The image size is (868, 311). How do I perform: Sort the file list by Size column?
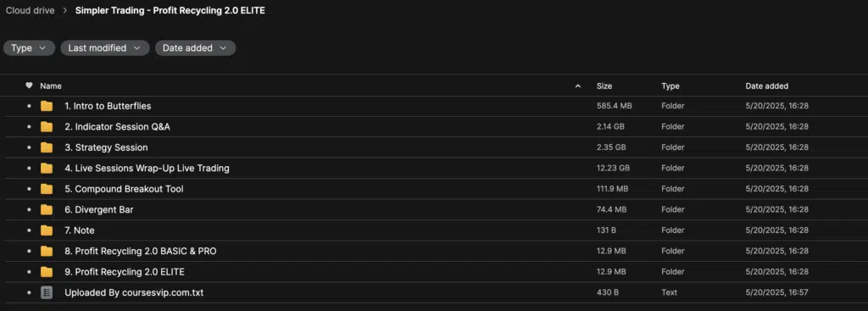click(604, 86)
